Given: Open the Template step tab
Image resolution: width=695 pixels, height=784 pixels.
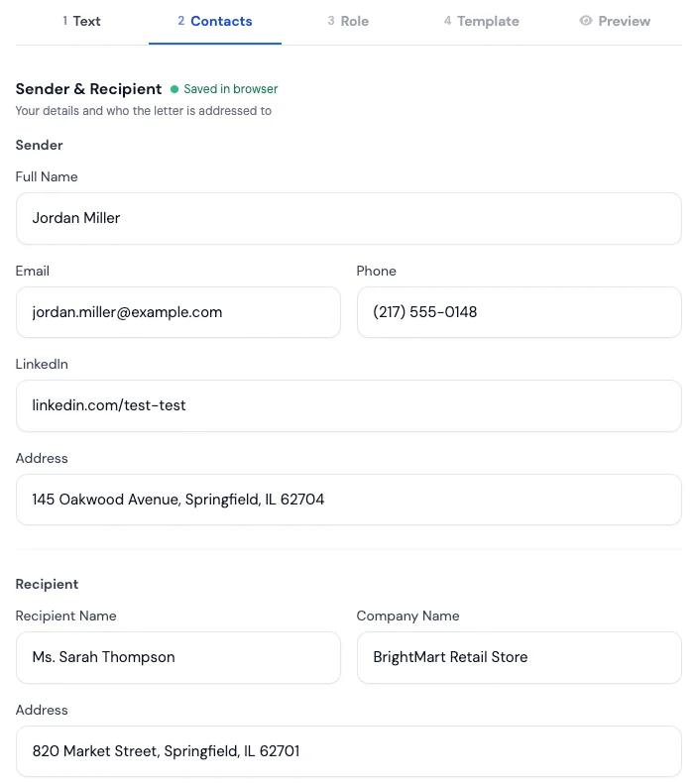Looking at the screenshot, I should click(x=482, y=21).
